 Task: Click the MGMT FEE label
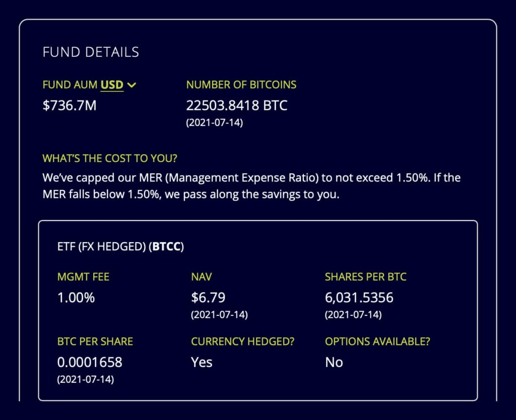pos(83,277)
